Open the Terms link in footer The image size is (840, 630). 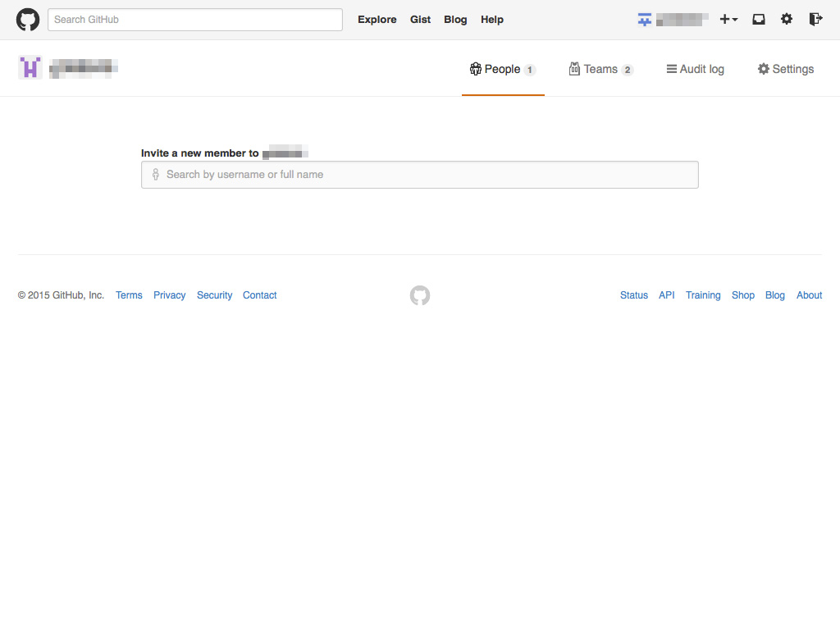[129, 295]
